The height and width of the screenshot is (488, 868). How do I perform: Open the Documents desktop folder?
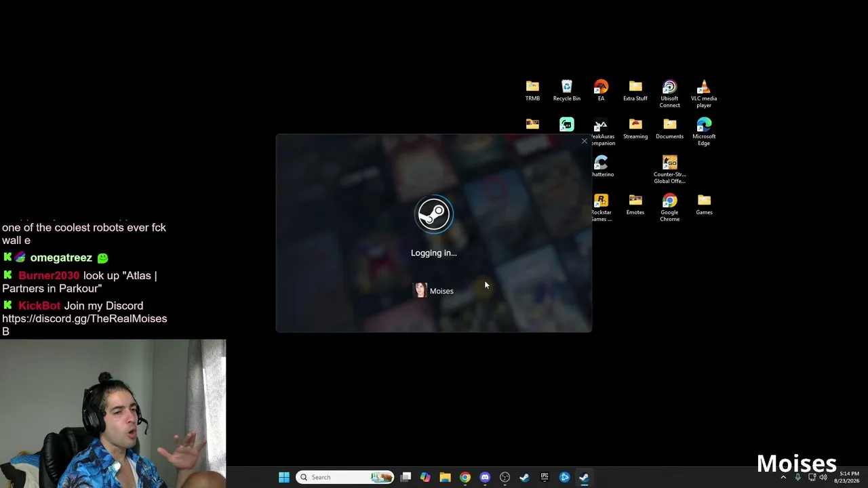(669, 128)
